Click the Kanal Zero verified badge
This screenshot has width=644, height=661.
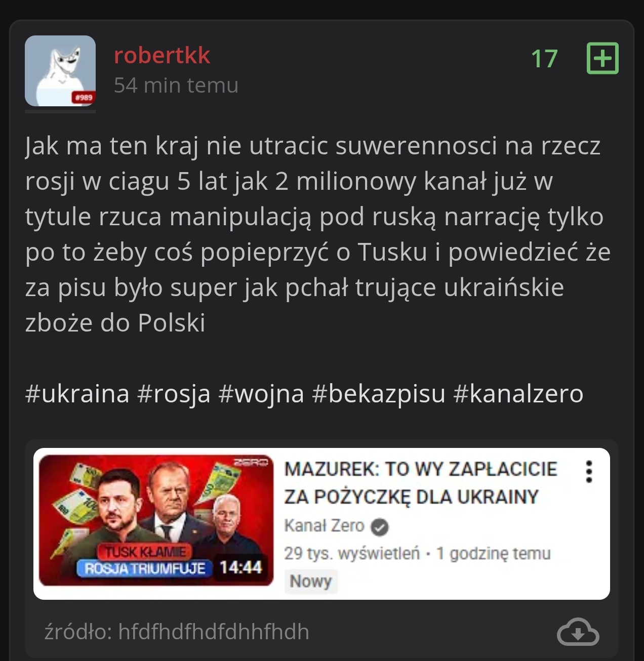[x=380, y=527]
